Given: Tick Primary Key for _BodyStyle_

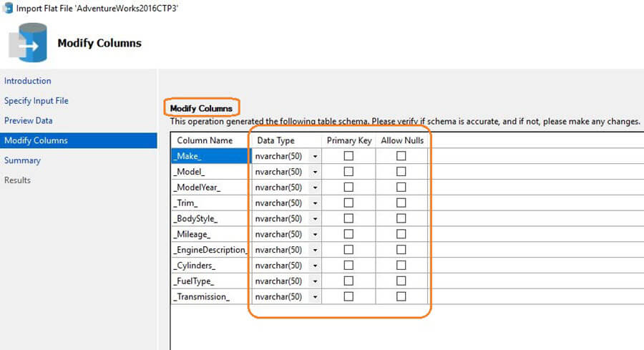Looking at the screenshot, I should click(x=348, y=218).
